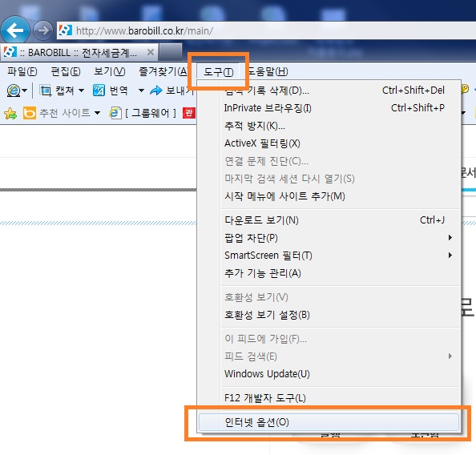Close the BAROBILL tab
476x455 pixels.
coord(151,52)
